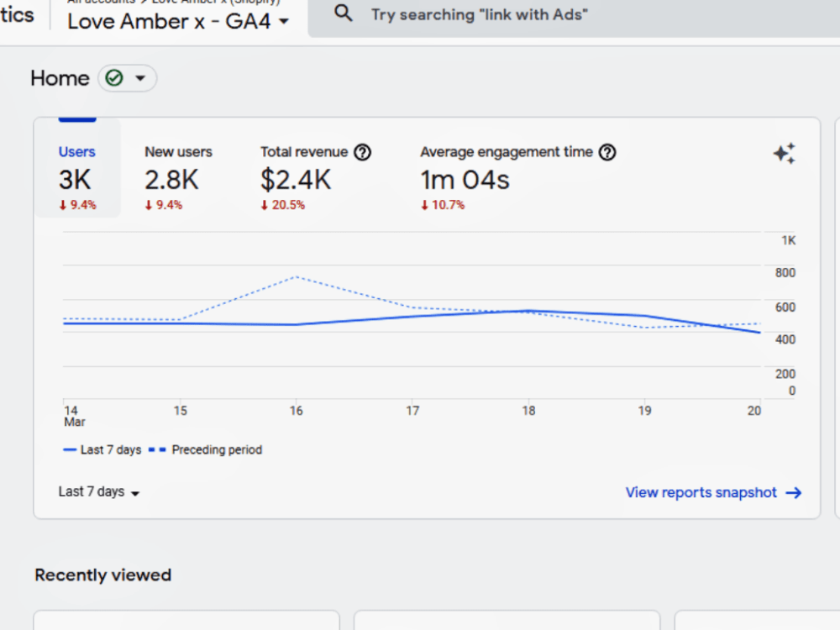
Task: Toggle Preceding period legend entry
Action: [x=205, y=450]
